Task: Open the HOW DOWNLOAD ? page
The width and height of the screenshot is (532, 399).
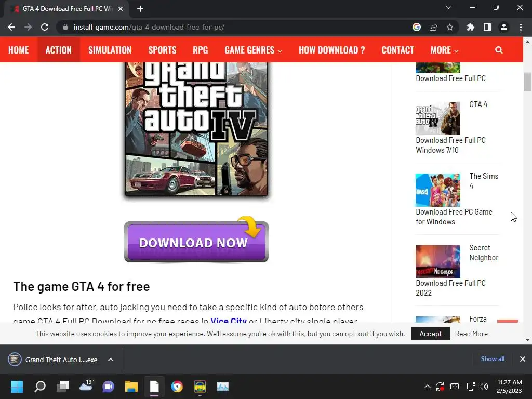Action: [x=332, y=50]
